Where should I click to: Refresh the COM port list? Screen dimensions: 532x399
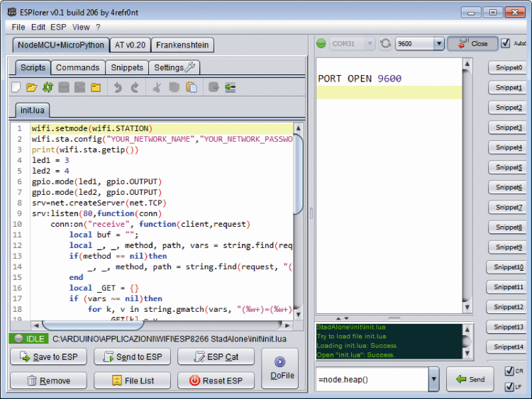pos(385,44)
